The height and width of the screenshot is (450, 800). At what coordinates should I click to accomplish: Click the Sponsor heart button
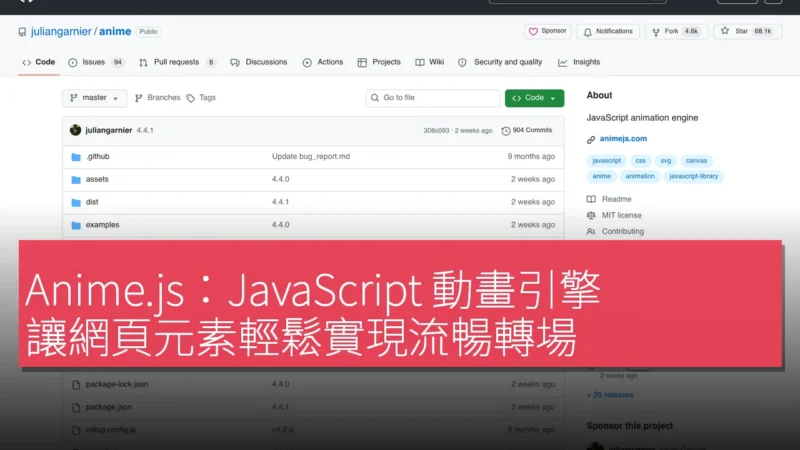click(547, 32)
